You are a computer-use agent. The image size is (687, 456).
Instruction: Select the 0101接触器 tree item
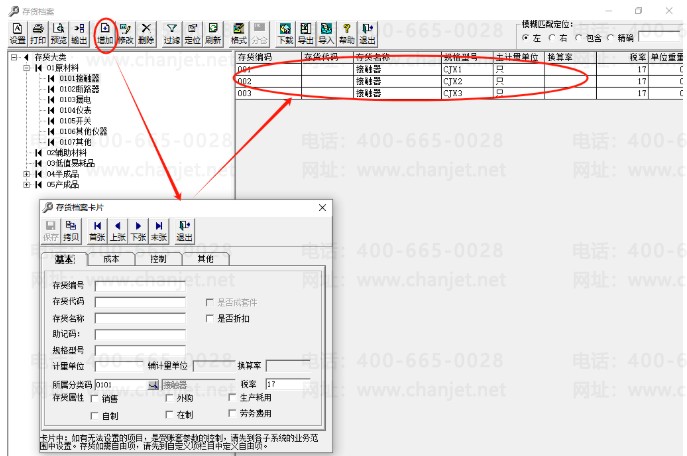[79, 78]
